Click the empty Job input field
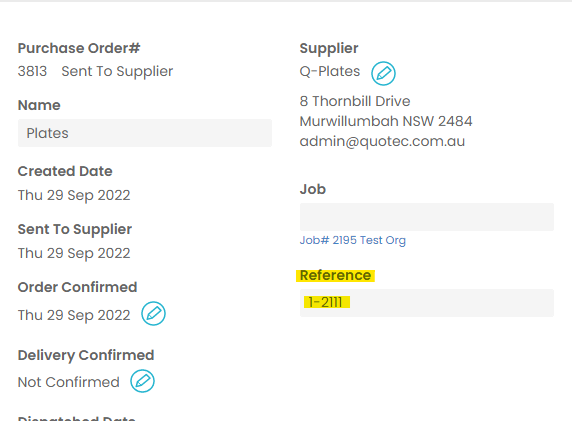Image resolution: width=572 pixels, height=421 pixels. pyautogui.click(x=427, y=217)
